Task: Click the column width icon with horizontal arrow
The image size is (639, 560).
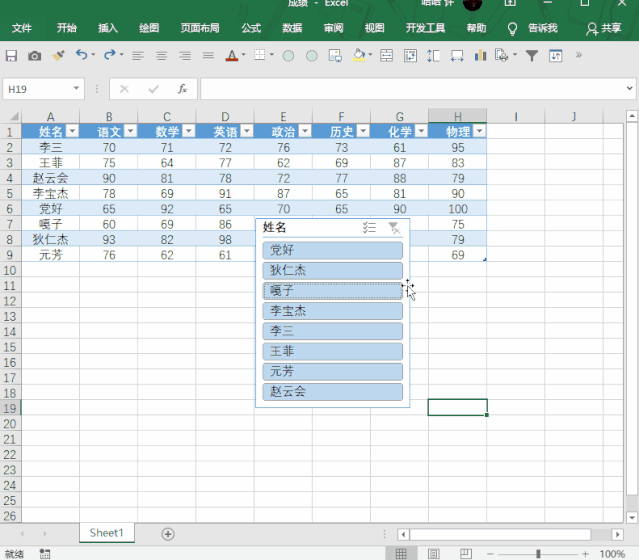Action: [457, 55]
